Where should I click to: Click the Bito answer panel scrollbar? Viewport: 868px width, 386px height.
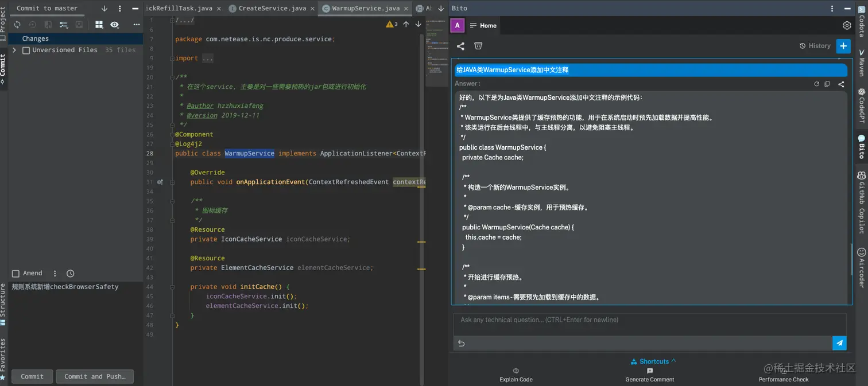(851, 259)
